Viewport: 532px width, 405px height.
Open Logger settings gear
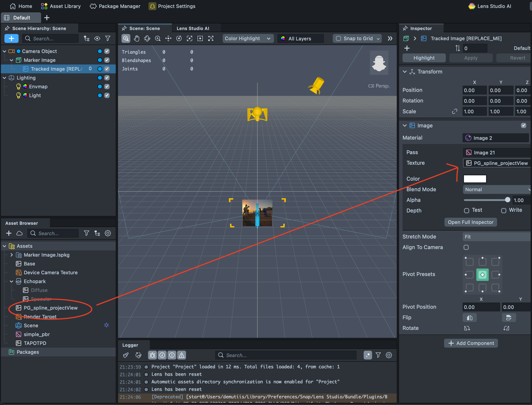coord(389,355)
